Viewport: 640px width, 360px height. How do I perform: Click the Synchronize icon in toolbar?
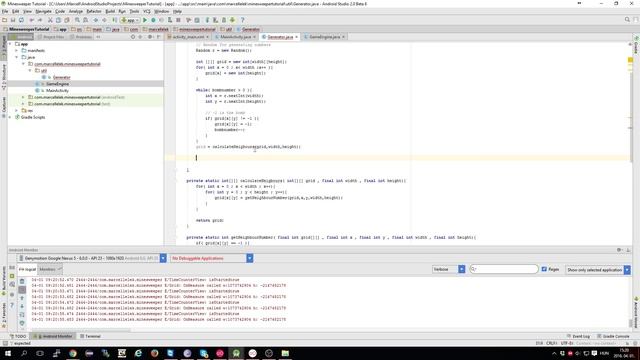click(21, 20)
